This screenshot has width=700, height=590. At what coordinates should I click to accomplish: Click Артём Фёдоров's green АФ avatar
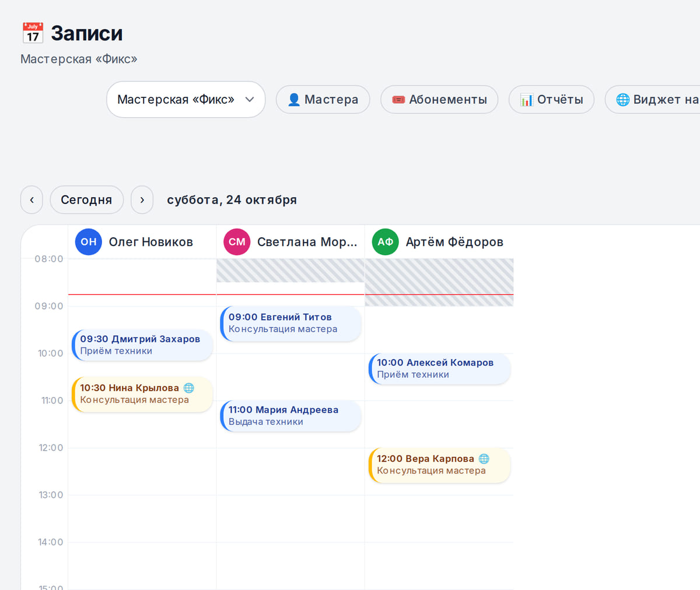[x=385, y=242]
